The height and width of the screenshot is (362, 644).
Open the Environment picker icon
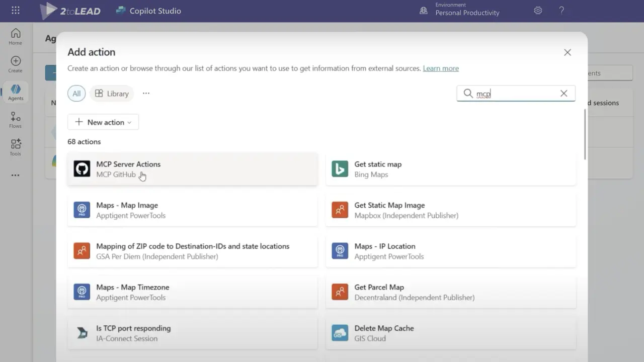coord(424,11)
